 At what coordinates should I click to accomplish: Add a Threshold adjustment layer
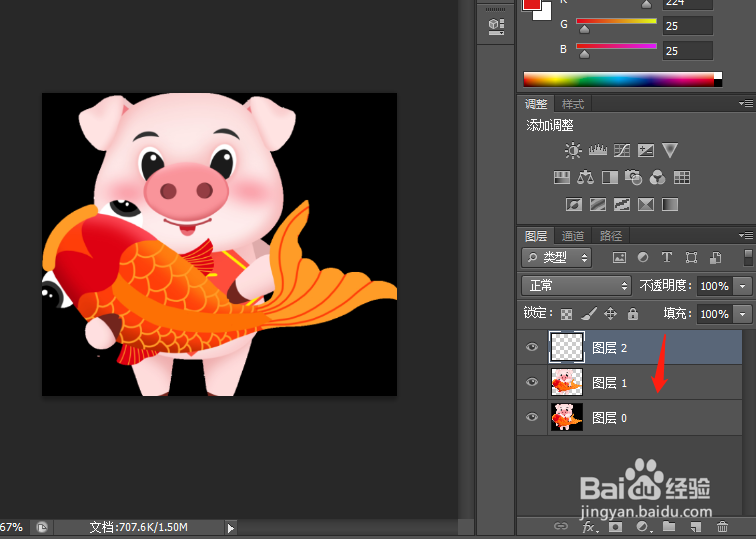click(x=621, y=204)
